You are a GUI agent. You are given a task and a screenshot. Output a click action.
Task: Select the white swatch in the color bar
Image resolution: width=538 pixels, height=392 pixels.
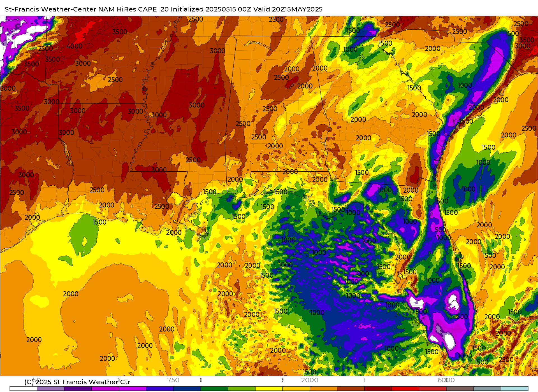[23, 389]
